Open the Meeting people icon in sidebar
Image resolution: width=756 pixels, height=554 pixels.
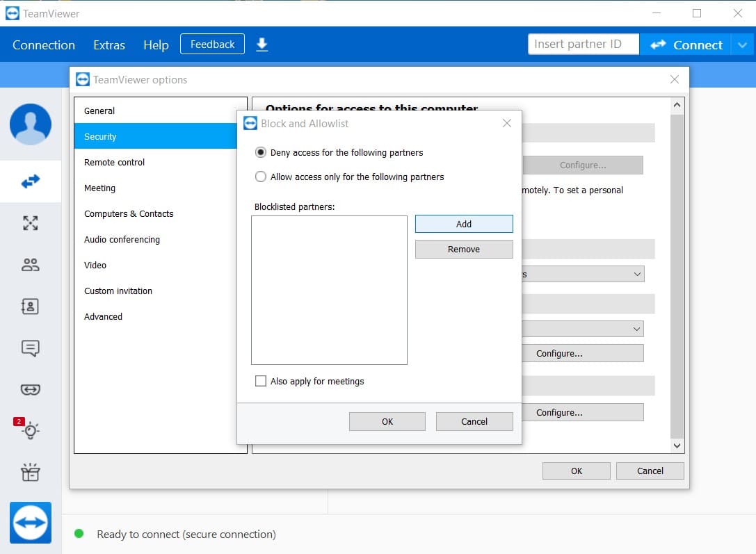[31, 264]
